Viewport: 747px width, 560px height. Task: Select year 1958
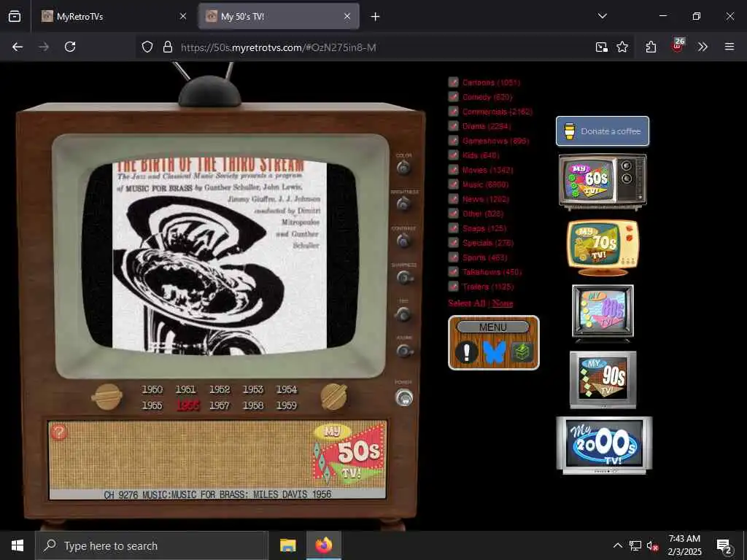tap(253, 405)
